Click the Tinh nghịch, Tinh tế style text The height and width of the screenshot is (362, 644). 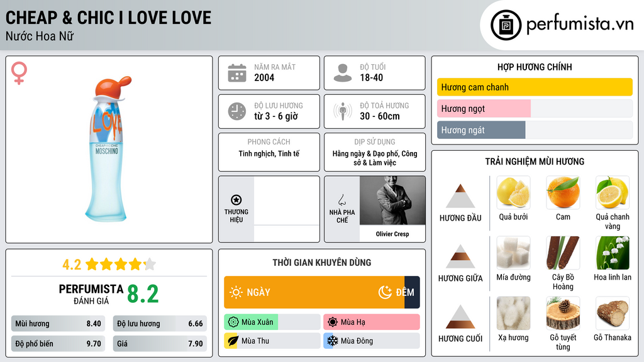pos(269,154)
